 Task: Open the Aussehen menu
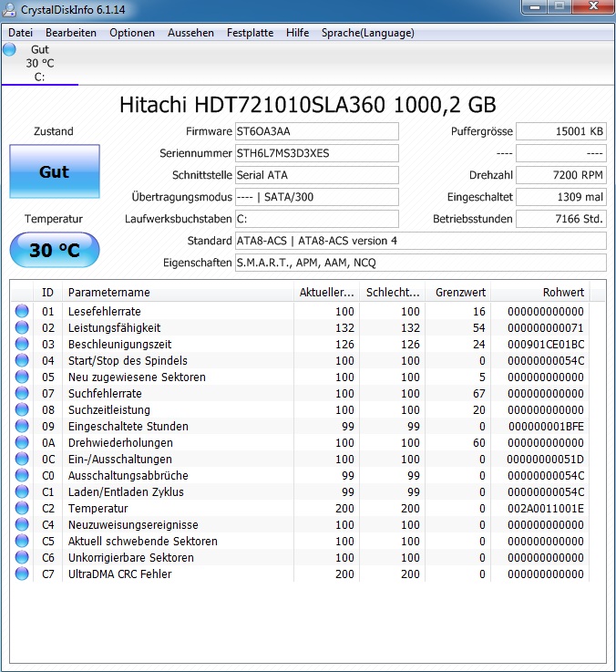190,33
